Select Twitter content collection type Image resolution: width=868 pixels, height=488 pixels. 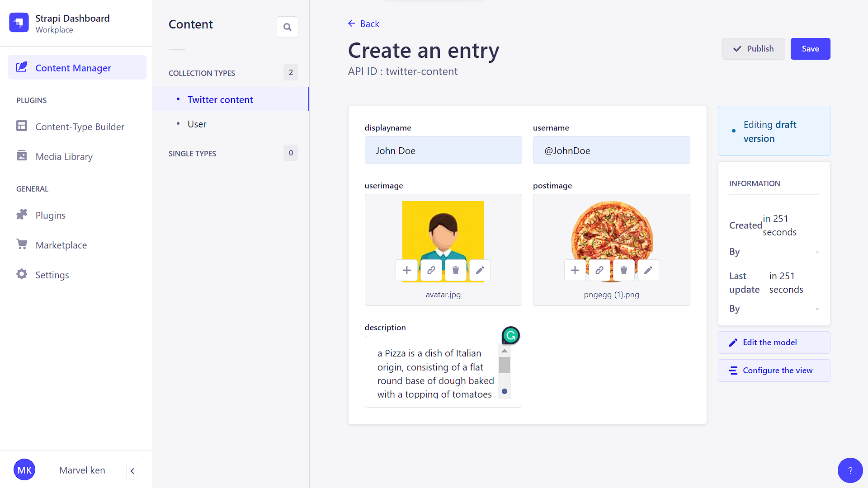(231, 99)
